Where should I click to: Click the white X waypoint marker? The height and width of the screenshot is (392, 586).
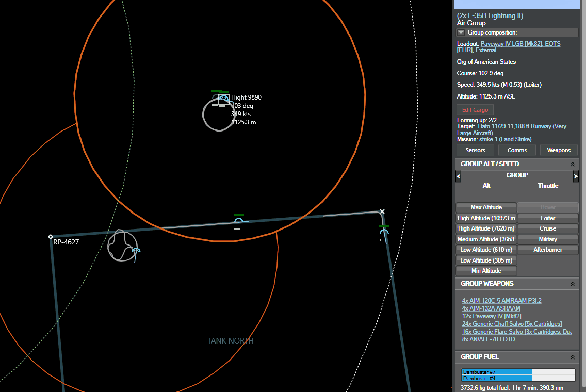[x=382, y=211]
